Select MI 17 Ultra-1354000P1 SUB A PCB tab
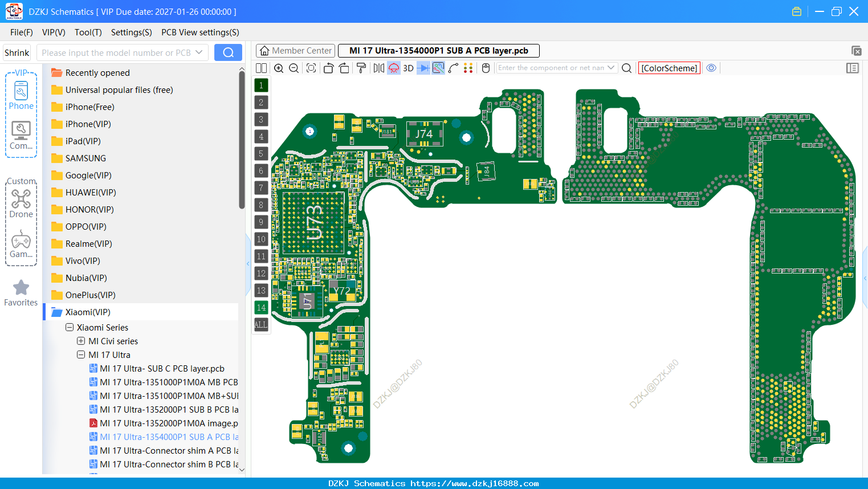This screenshot has width=868, height=489. pos(439,51)
